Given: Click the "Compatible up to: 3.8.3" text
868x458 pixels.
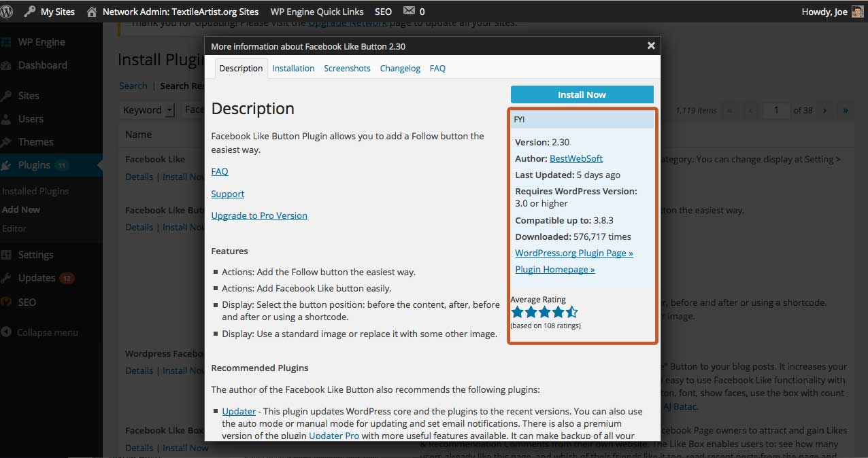Looking at the screenshot, I should click(x=565, y=220).
